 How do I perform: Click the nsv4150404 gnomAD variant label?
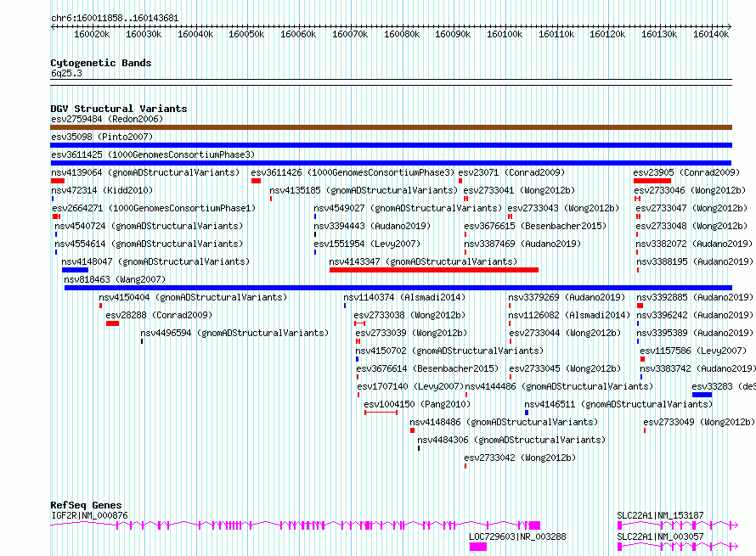click(193, 297)
